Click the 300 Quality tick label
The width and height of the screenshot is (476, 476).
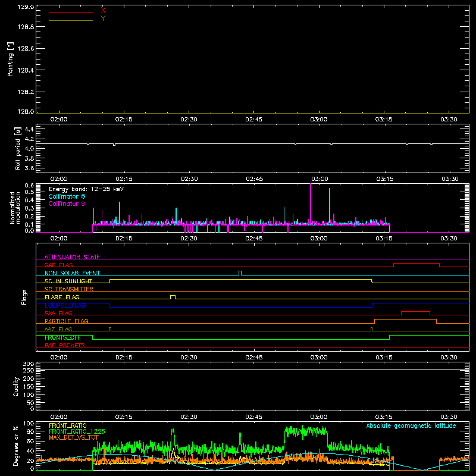[28, 364]
